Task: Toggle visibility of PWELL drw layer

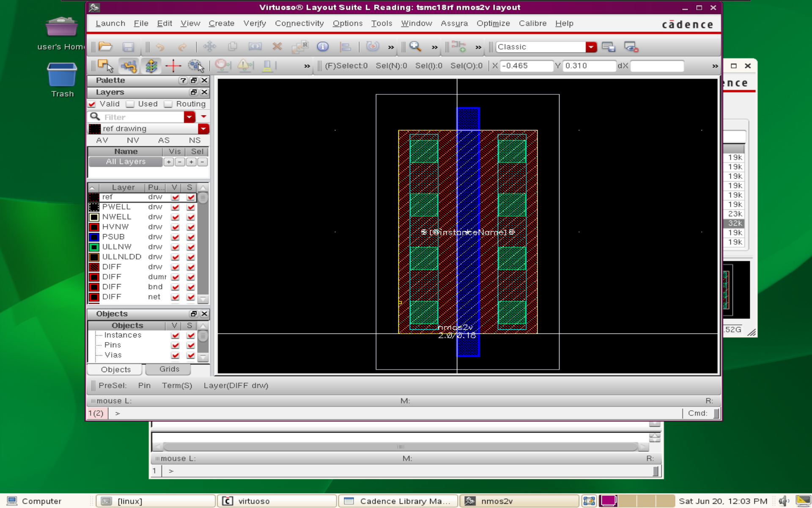Action: pos(175,207)
